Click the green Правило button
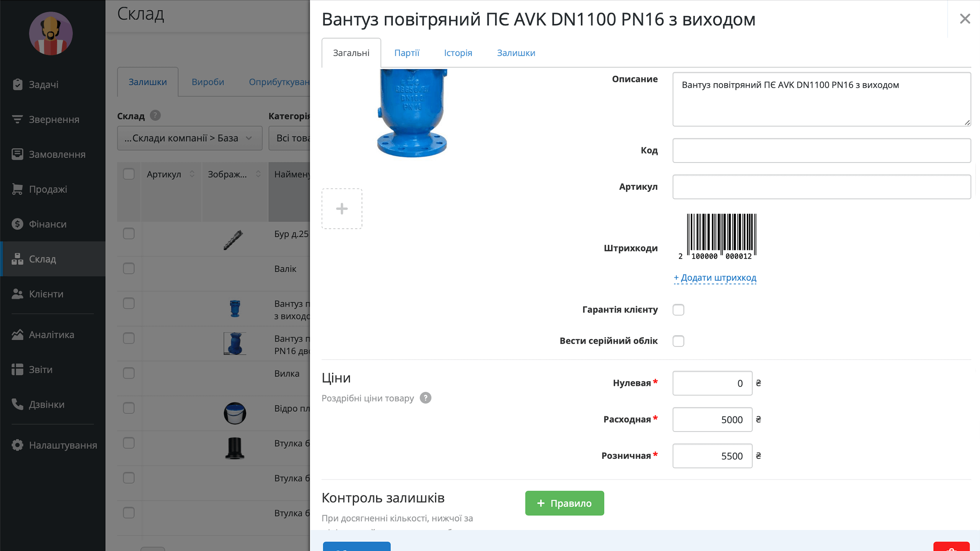This screenshot has width=980, height=551. pyautogui.click(x=565, y=503)
